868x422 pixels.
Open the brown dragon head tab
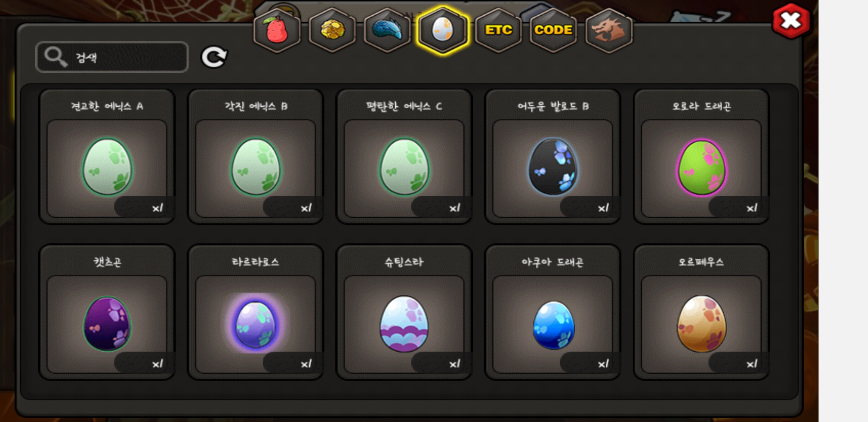pos(609,30)
